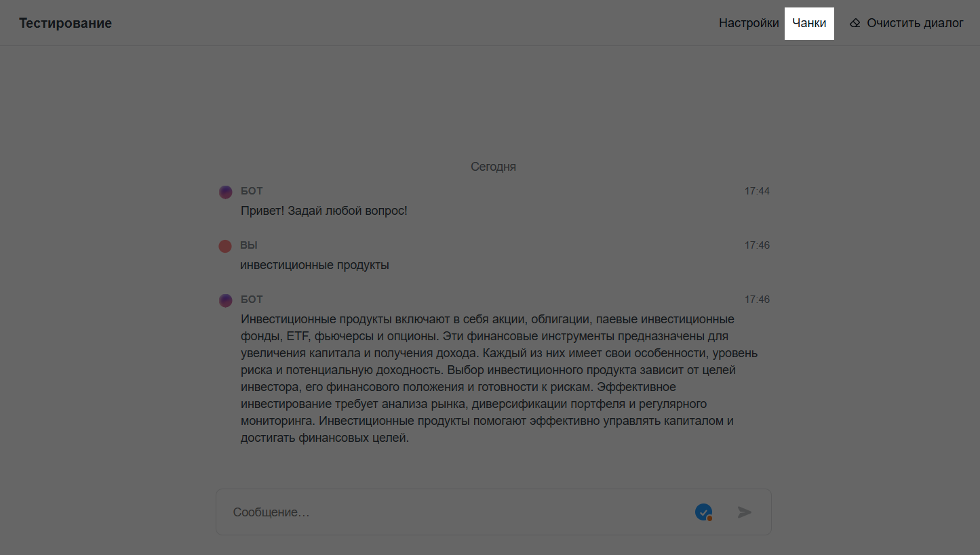
Task: Click the 17:44 timestamp
Action: 757,191
